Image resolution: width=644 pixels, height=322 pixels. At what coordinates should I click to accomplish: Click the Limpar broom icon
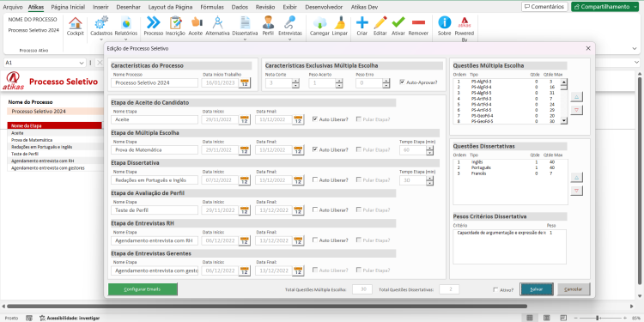click(x=340, y=22)
